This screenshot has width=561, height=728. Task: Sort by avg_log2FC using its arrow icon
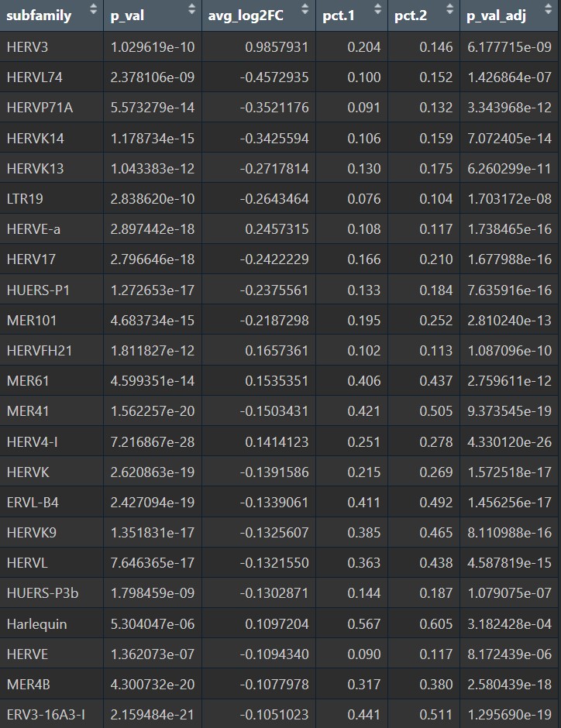[307, 11]
